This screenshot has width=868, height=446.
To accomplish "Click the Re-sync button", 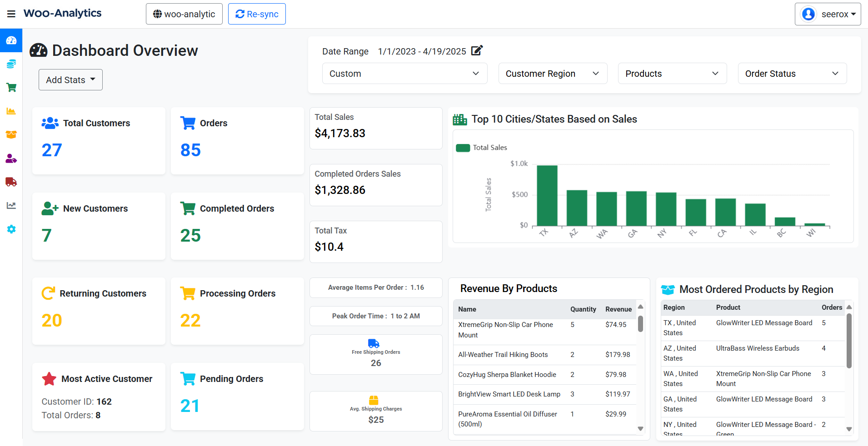I will [x=256, y=14].
